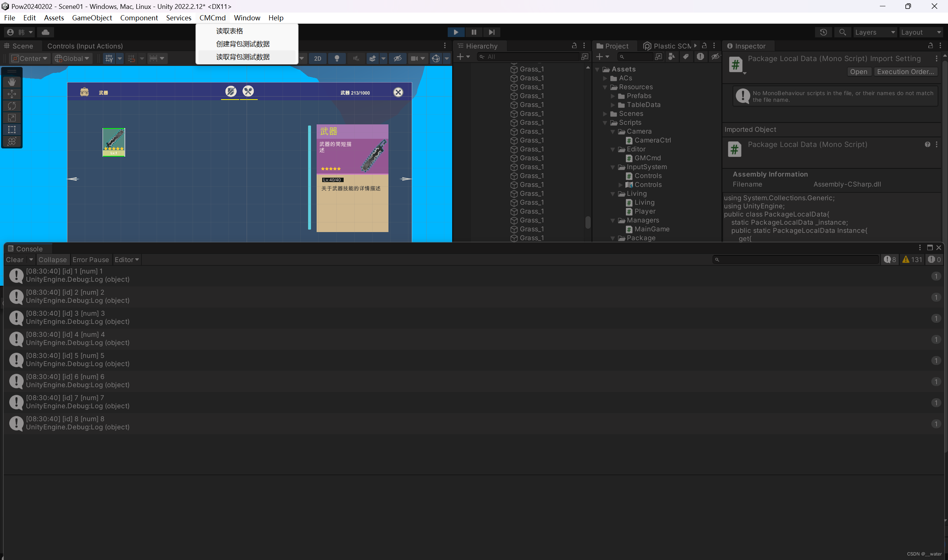Click the Step button in Unity toolbar
The width and height of the screenshot is (948, 560).
pos(491,31)
